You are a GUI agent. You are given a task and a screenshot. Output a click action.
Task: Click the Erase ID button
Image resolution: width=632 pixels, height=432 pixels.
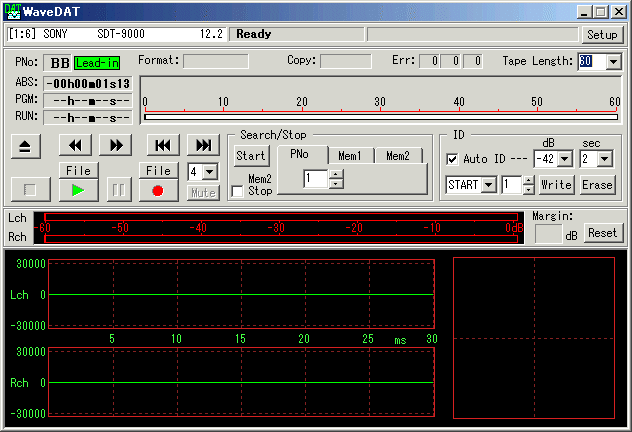pos(597,185)
